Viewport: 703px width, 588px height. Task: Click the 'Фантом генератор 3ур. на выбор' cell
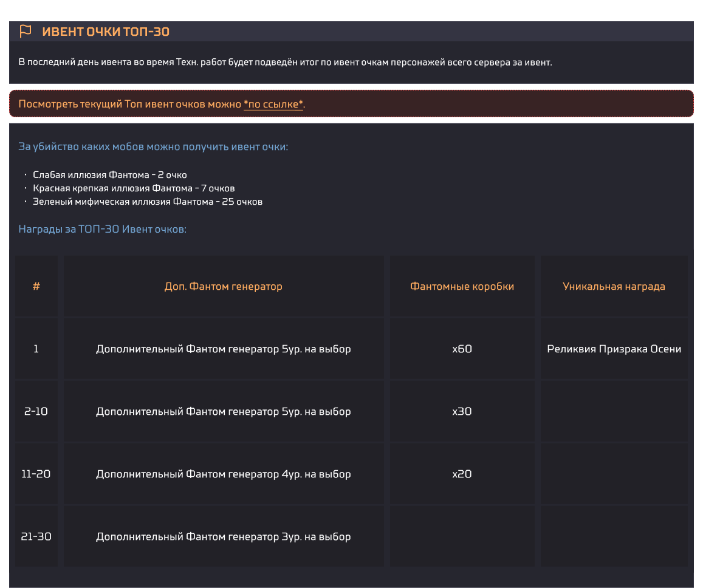coord(223,537)
